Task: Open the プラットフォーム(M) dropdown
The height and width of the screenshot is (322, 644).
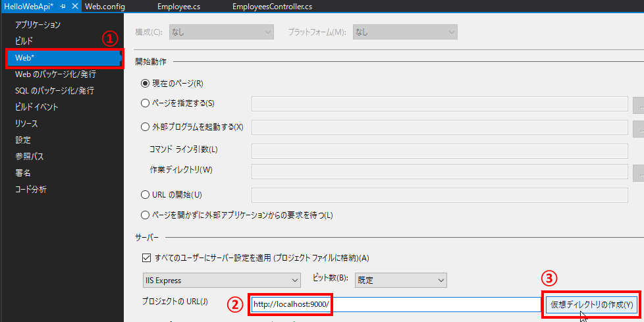Action: click(x=405, y=32)
